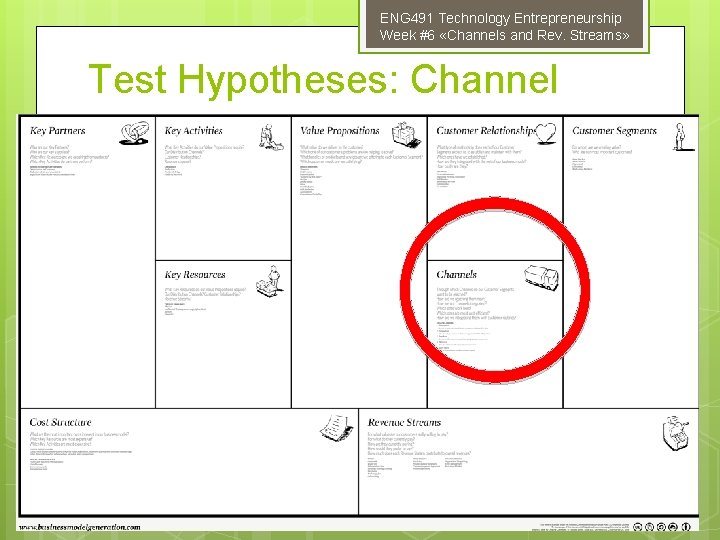Click the Revenue Streams cash register icon

675,433
